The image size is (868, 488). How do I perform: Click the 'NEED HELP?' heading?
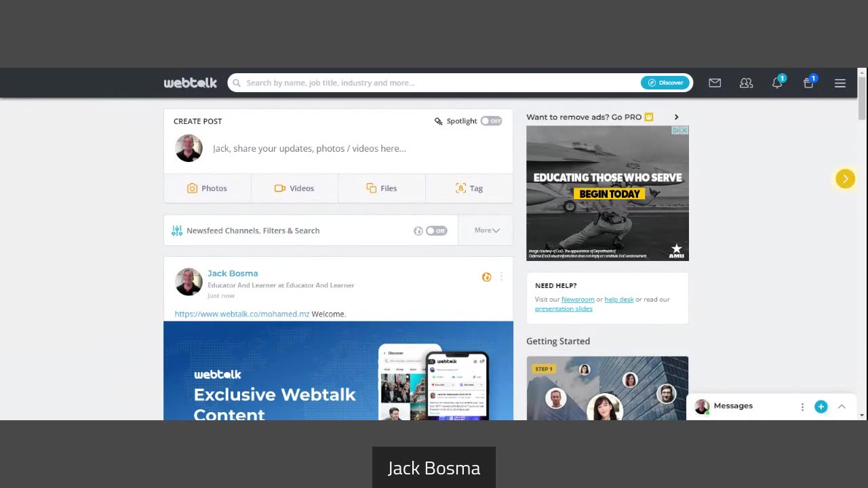[x=556, y=285]
